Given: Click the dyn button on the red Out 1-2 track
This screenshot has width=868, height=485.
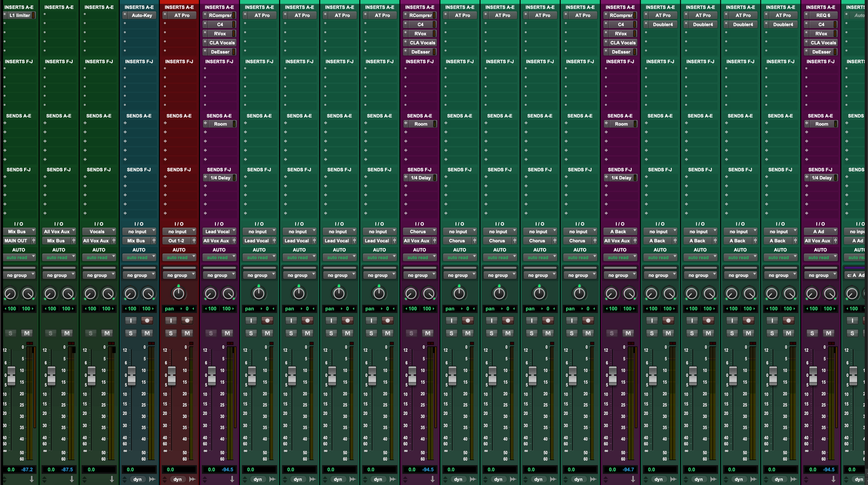Looking at the screenshot, I should (178, 479).
